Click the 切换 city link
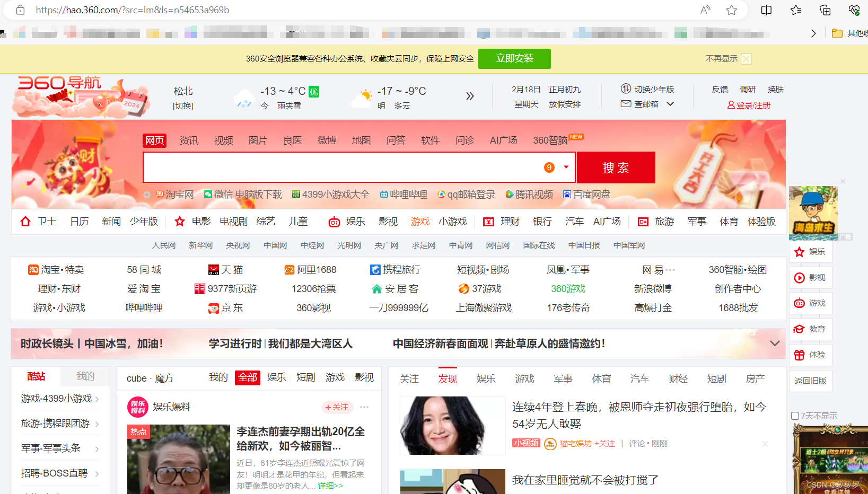 pos(183,106)
